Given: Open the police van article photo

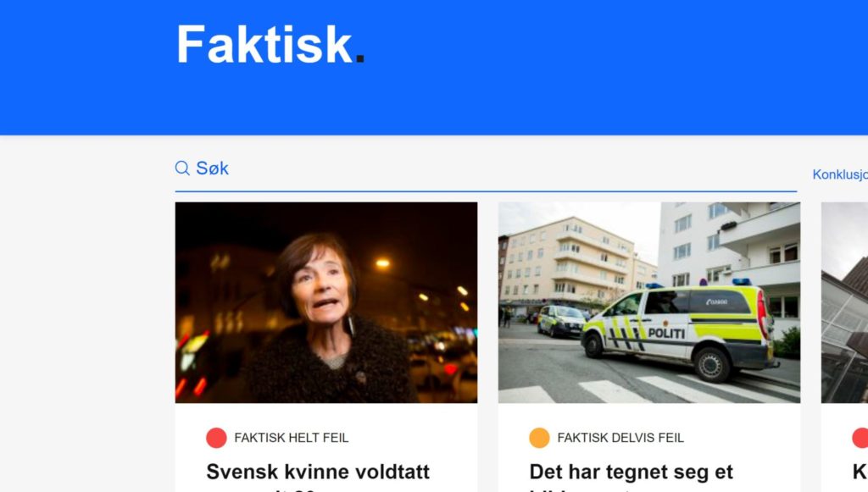Looking at the screenshot, I should [648, 302].
